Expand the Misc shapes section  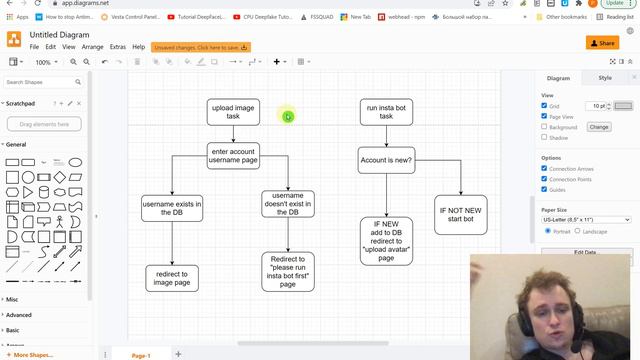[x=12, y=299]
